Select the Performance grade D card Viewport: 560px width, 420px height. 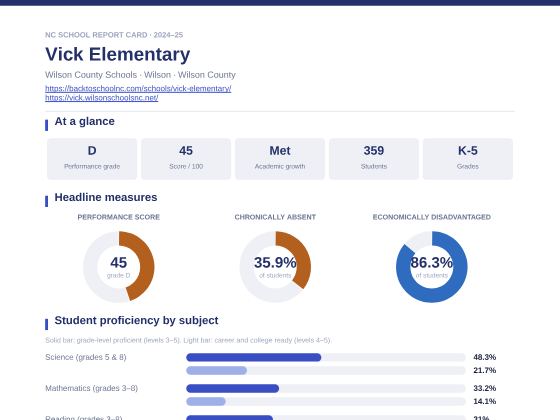(92, 159)
